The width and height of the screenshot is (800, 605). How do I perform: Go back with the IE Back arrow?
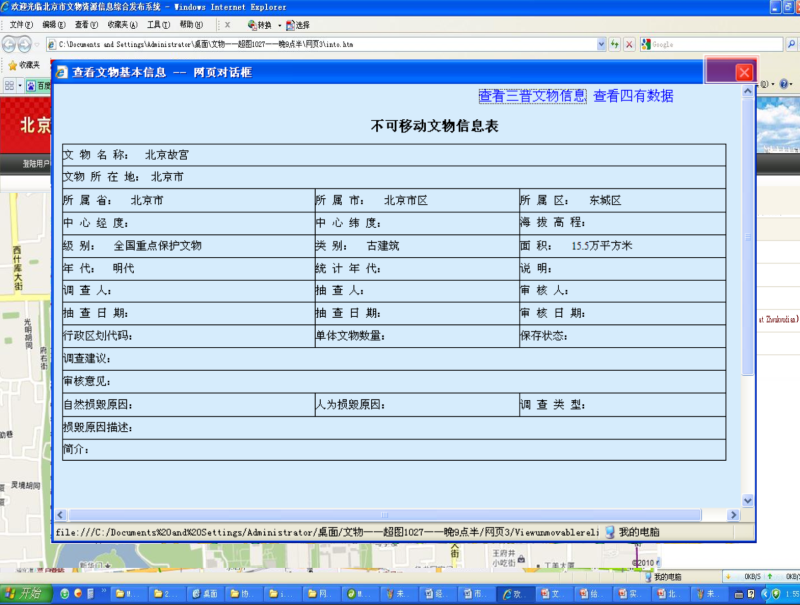click(x=9, y=45)
